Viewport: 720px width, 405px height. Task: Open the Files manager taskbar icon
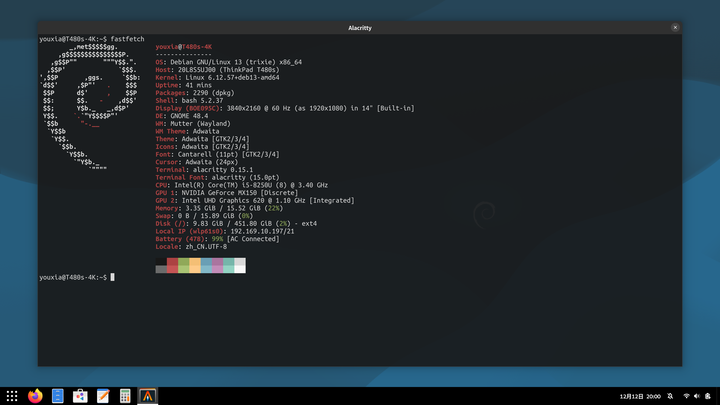58,396
